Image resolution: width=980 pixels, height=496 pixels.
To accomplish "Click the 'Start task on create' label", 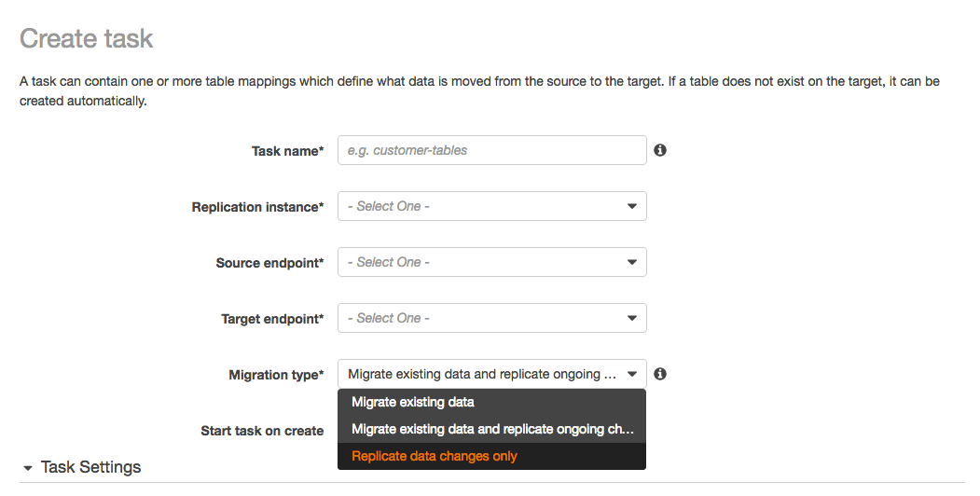I will [262, 431].
